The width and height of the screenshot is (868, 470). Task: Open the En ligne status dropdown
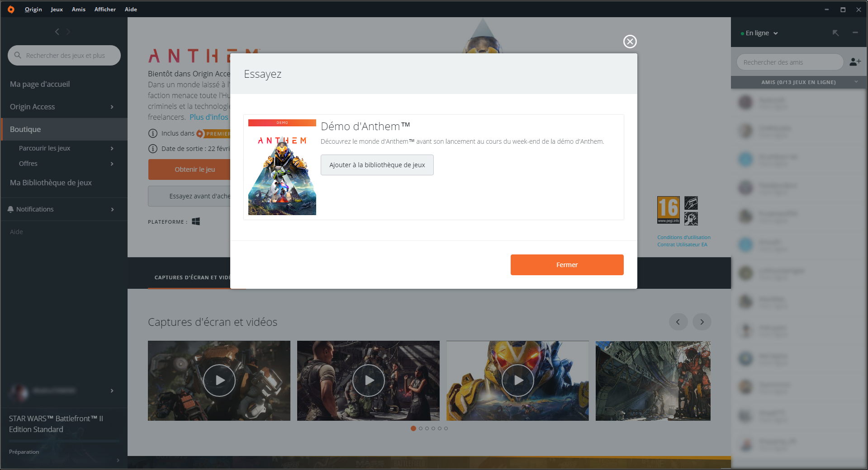point(759,33)
